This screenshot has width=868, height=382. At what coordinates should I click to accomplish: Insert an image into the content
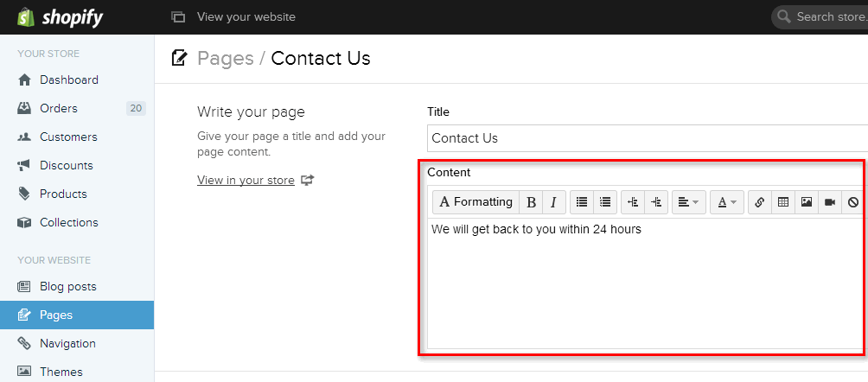(806, 202)
